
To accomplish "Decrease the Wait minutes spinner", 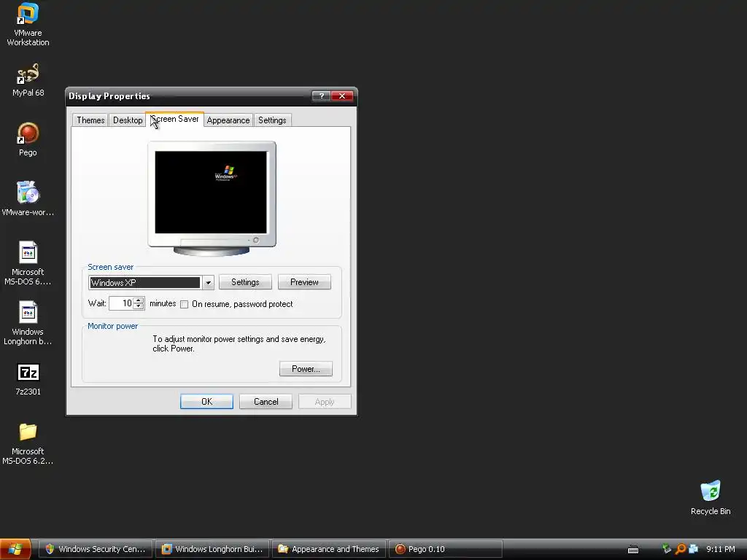I will (x=139, y=306).
